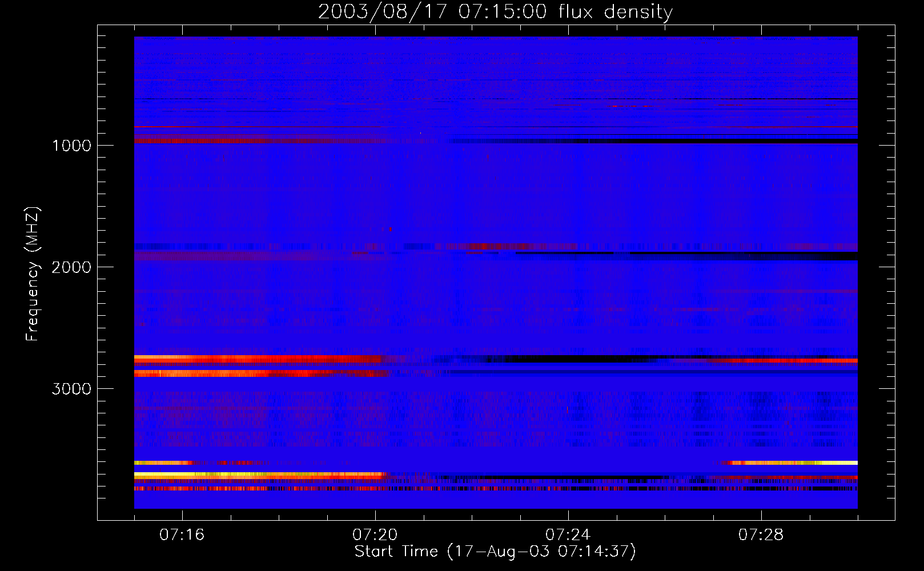Click the "Start Time (17-Aug-03 07:14:37)" axis label
The width and height of the screenshot is (924, 571).
pos(495,552)
